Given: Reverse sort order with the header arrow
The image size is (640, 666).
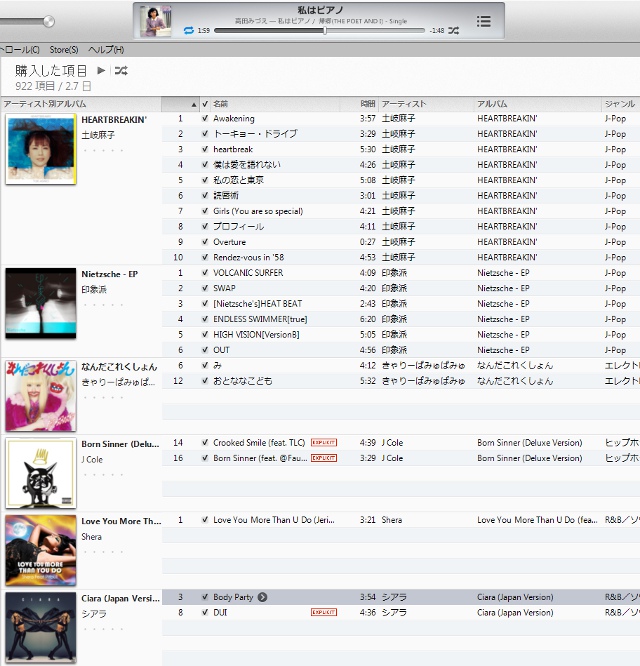Looking at the screenshot, I should coord(194,104).
